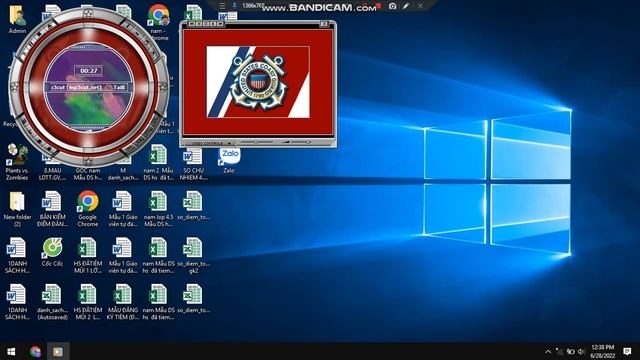Select the so_diem_to gk2 Excel file
Screen dimensions: 640x360
tap(193, 256)
